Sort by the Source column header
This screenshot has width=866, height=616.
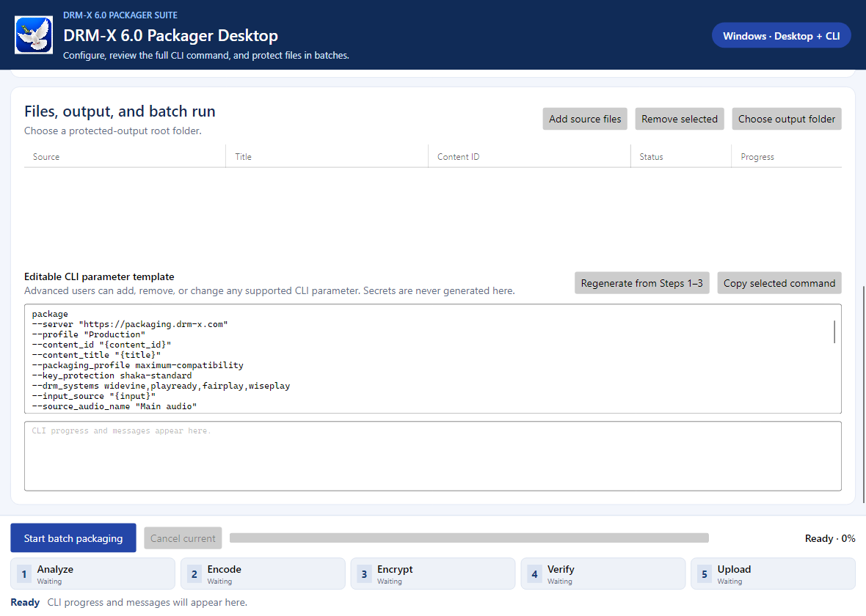pyautogui.click(x=46, y=157)
